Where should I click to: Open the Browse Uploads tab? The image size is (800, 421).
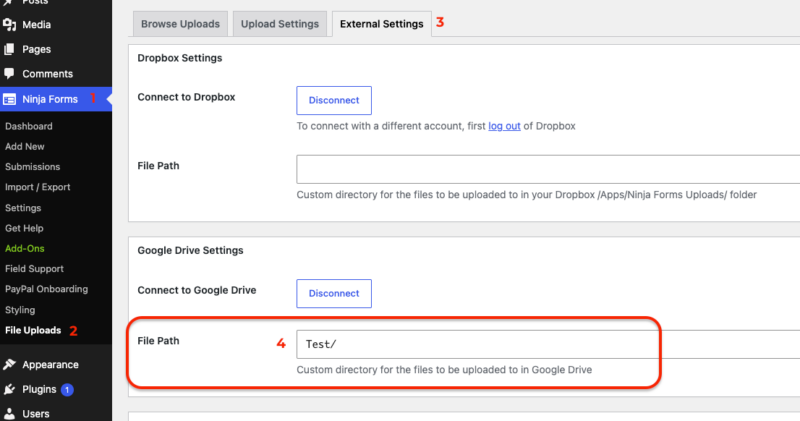click(x=180, y=24)
